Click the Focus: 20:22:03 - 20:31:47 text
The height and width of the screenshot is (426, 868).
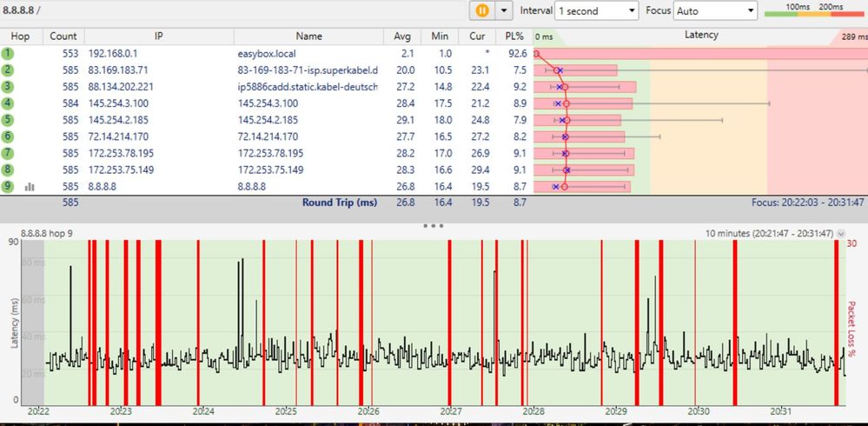coord(807,203)
